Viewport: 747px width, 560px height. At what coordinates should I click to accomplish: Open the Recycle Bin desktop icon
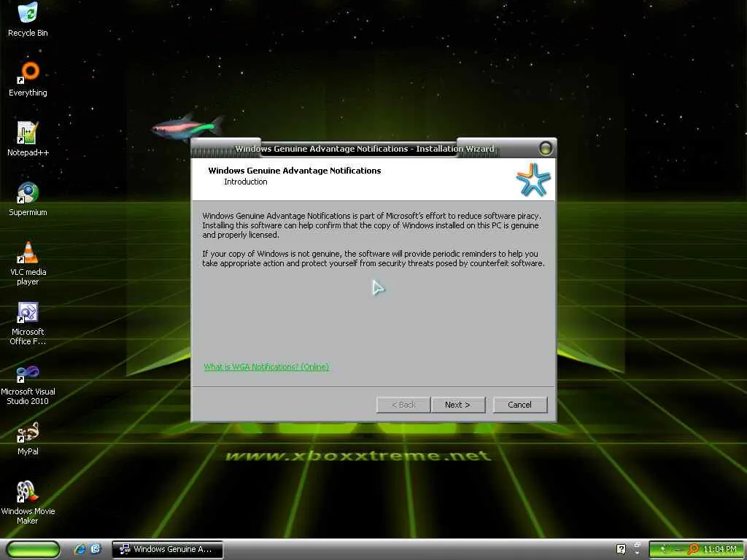(x=28, y=19)
